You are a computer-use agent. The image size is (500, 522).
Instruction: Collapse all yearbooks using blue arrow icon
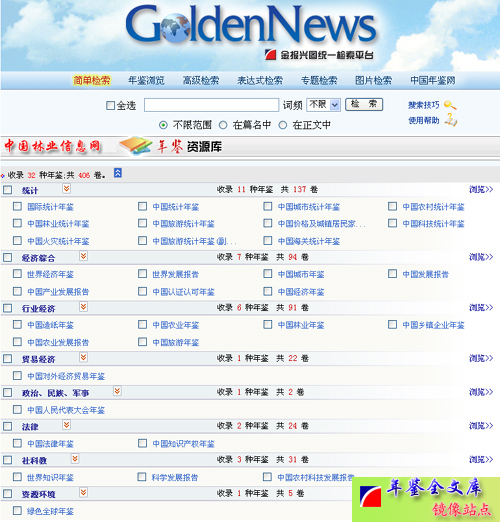pyautogui.click(x=118, y=173)
